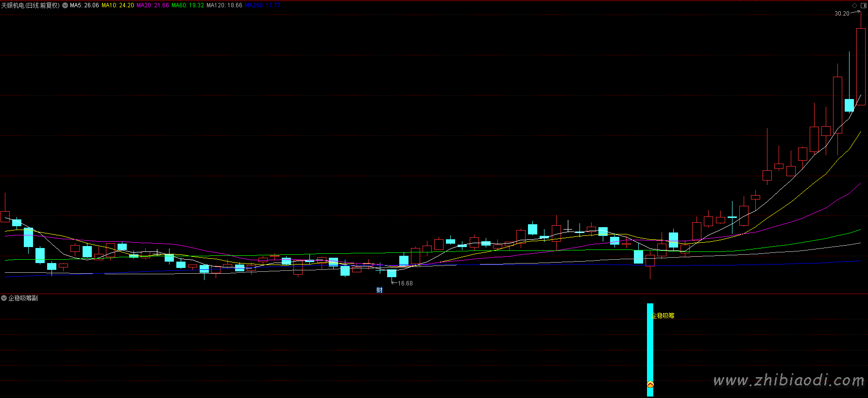
Task: Click the 企稳吸筹副 sub-indicator name
Action: coord(23,298)
